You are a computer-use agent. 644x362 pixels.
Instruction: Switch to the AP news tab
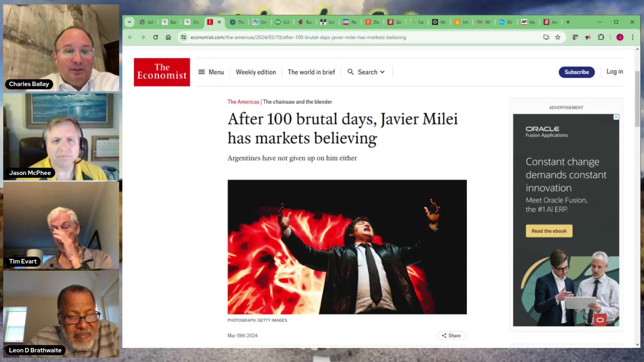[528, 22]
